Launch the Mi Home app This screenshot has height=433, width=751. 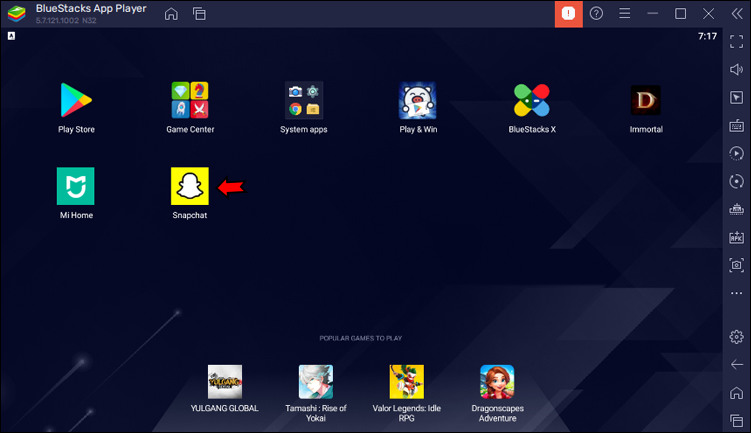[76, 186]
